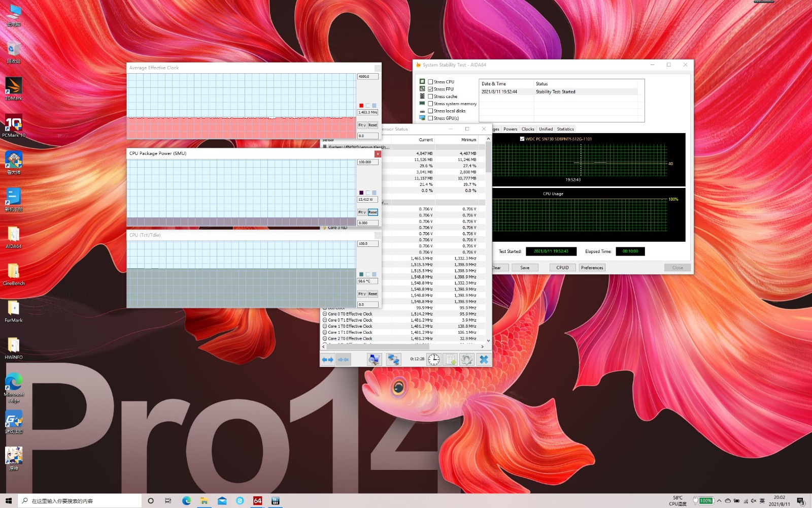The image size is (812, 508).
Task: Open the 3DMark desktop shortcut
Action: (x=14, y=88)
